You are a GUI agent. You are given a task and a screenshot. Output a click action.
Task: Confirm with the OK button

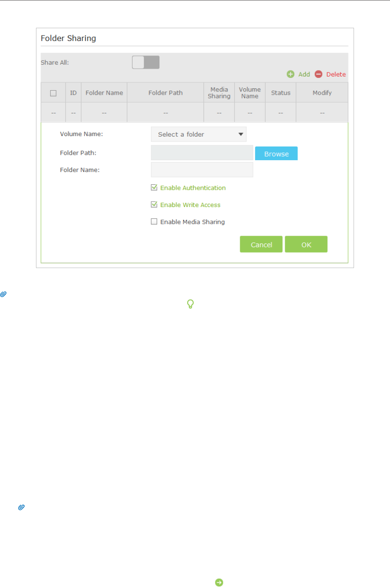coord(306,244)
